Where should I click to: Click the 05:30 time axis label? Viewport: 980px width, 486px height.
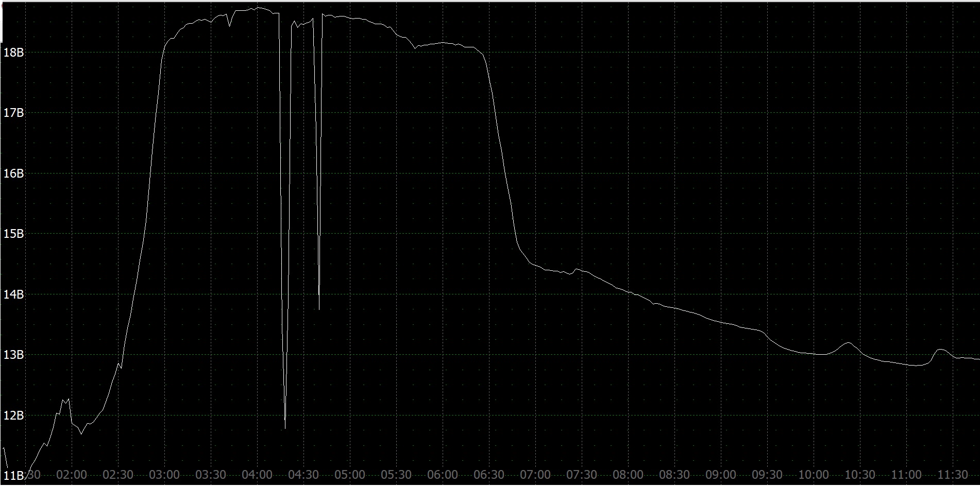pyautogui.click(x=396, y=475)
